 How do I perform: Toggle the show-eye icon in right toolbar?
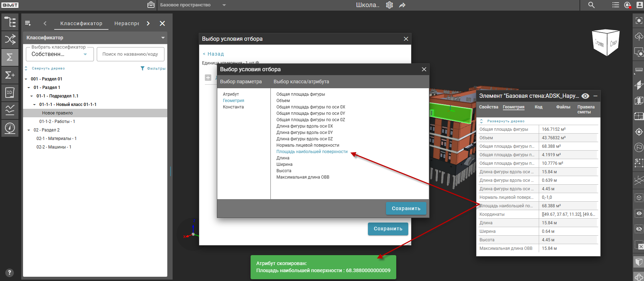click(x=639, y=213)
